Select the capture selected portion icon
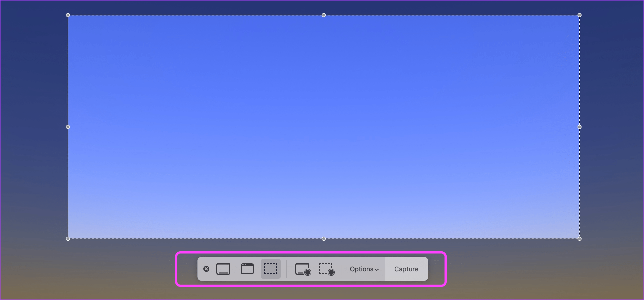Image resolution: width=644 pixels, height=300 pixels. coord(270,268)
